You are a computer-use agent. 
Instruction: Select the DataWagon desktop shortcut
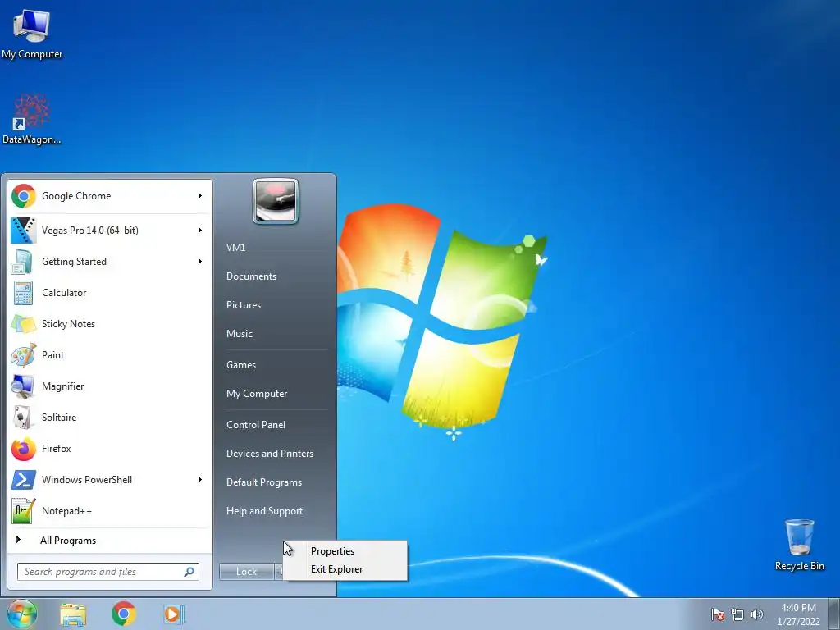[x=32, y=120]
